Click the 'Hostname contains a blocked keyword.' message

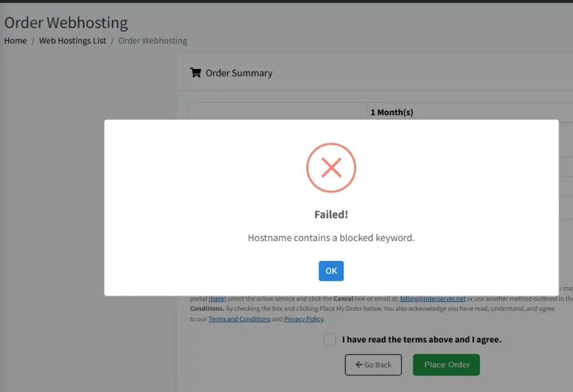pos(331,238)
